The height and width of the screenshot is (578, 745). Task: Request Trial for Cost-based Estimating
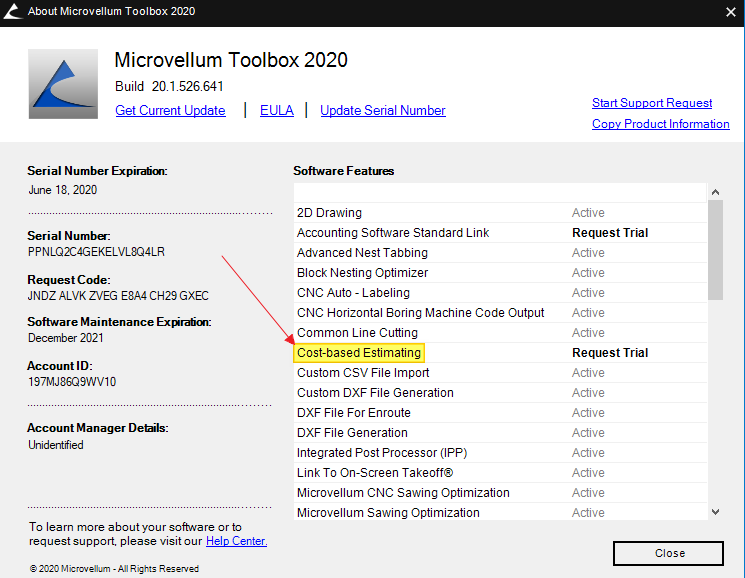tap(610, 353)
